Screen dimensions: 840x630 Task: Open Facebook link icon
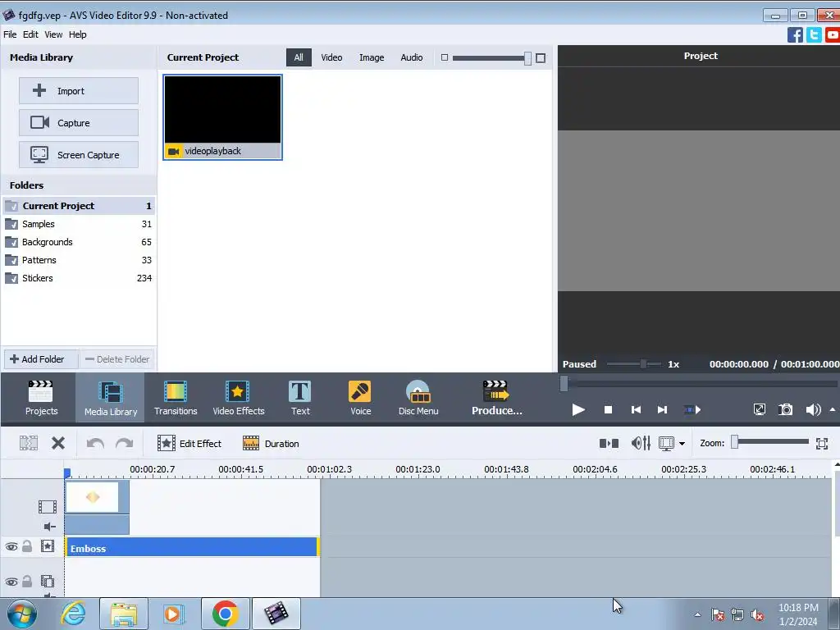pyautogui.click(x=795, y=34)
